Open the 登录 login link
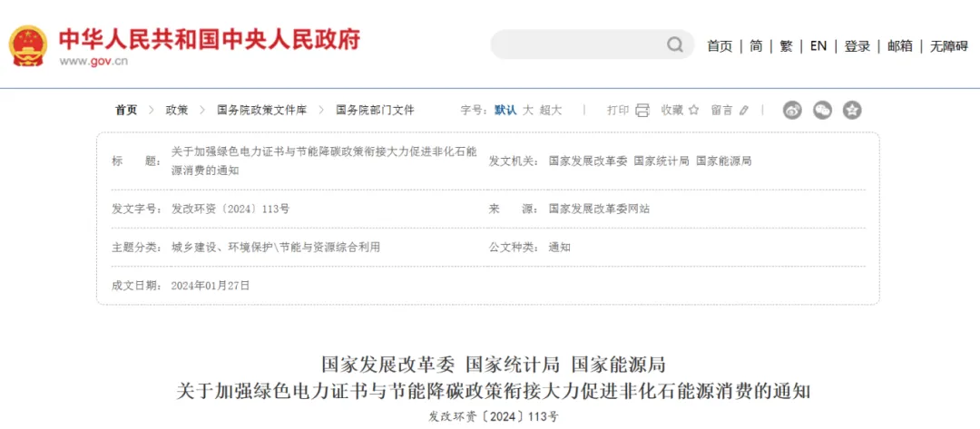The width and height of the screenshot is (980, 429). pyautogui.click(x=857, y=46)
